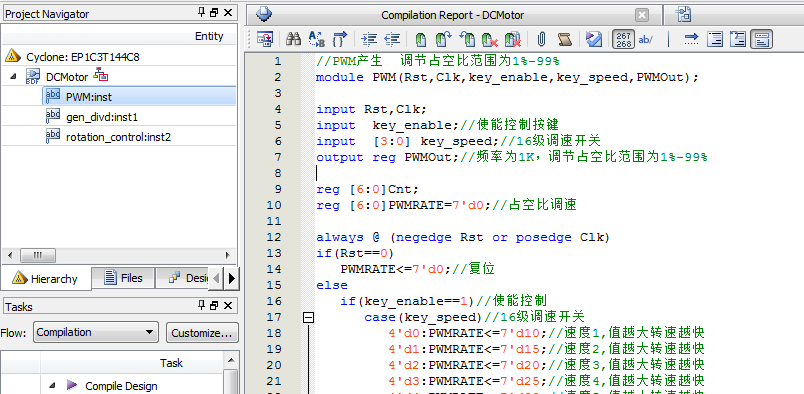Click the analyze current file icon
The width and height of the screenshot is (804, 394).
tap(594, 40)
